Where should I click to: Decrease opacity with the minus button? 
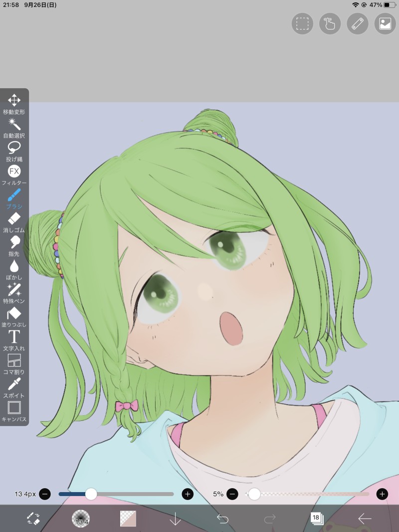coord(232,494)
